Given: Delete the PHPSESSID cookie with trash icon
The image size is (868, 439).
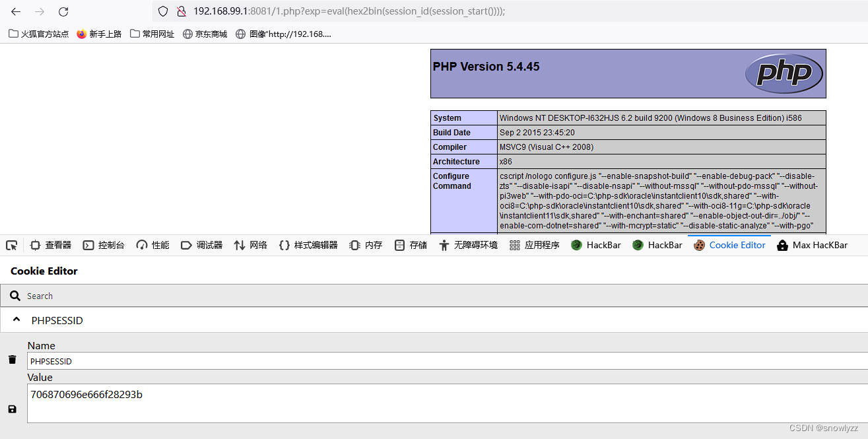Looking at the screenshot, I should pos(12,360).
